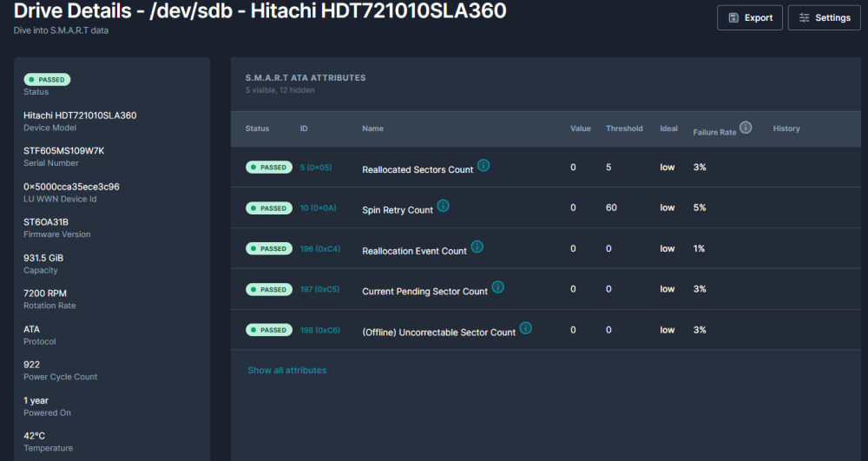Viewport: 868px width, 461px height.
Task: Click PASSED badge in Reallocation Event Count row
Action: pyautogui.click(x=269, y=248)
